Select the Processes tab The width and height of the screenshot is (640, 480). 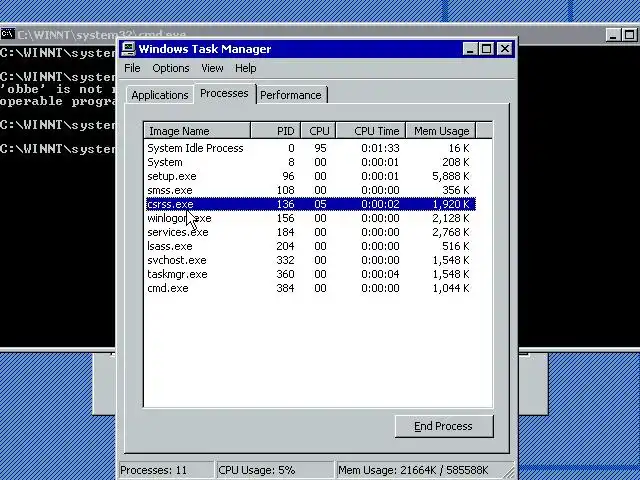pos(224,93)
